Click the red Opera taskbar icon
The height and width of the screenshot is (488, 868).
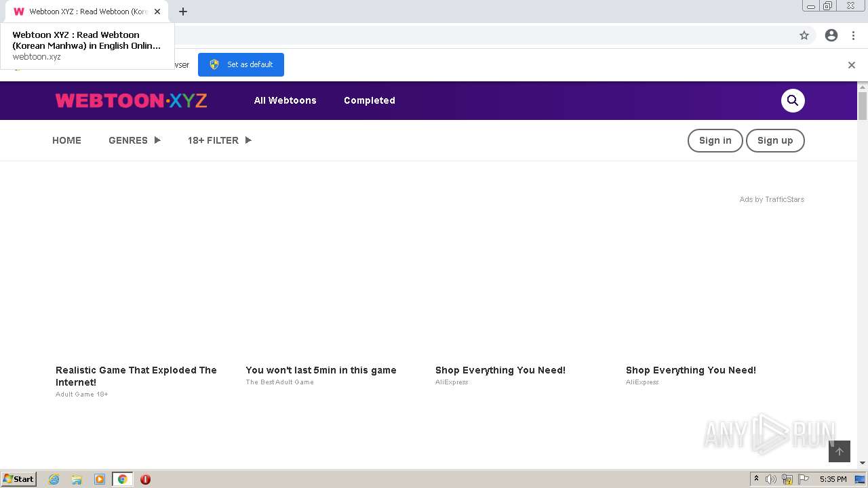point(145,479)
